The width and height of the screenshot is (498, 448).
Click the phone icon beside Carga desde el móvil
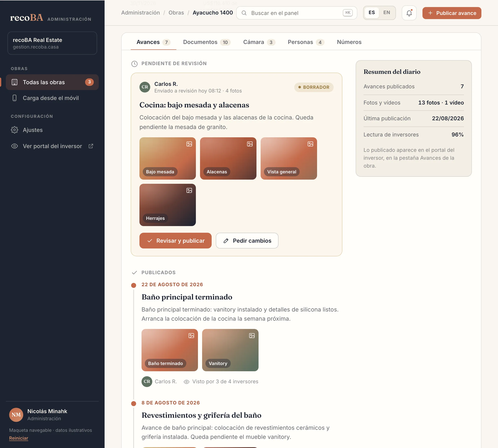pos(15,98)
